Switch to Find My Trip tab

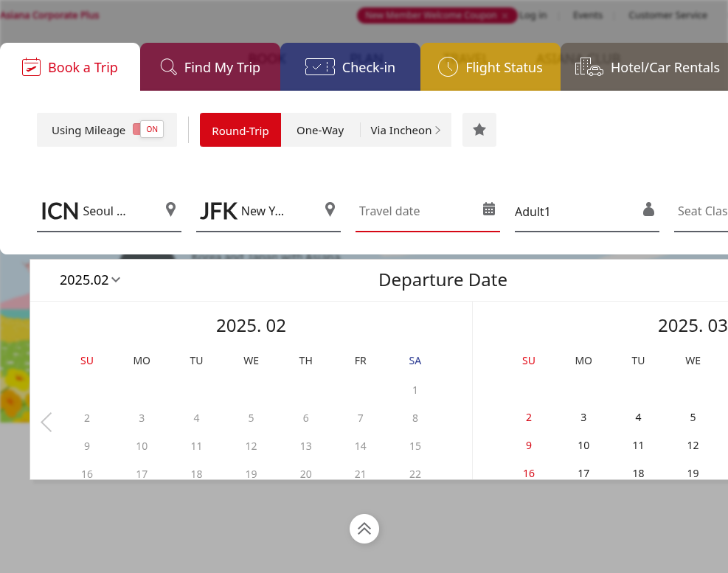[x=210, y=67]
